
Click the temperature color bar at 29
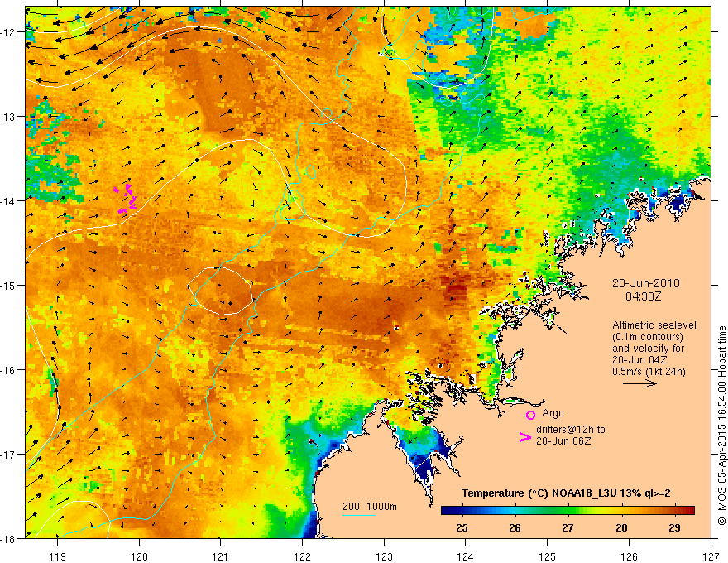pyautogui.click(x=674, y=511)
